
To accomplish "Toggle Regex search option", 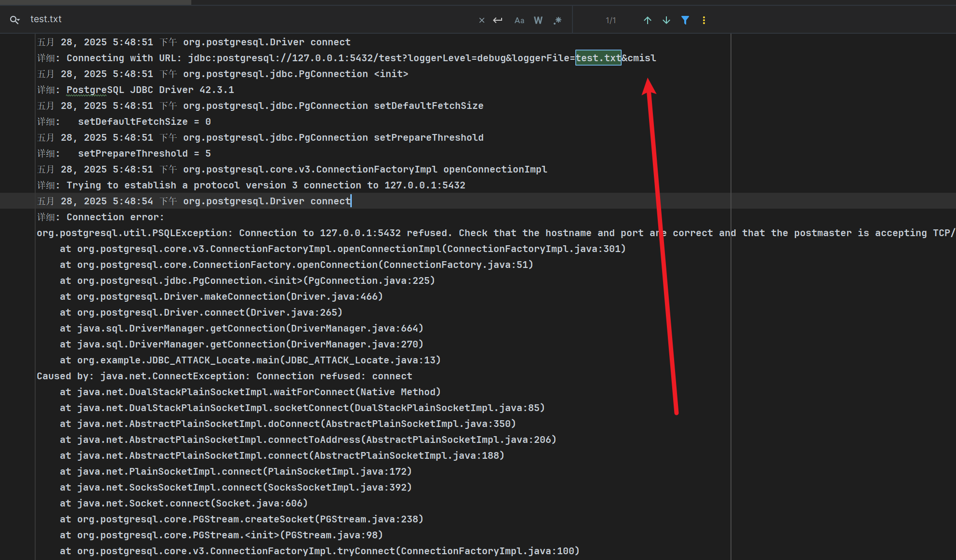I will click(558, 20).
